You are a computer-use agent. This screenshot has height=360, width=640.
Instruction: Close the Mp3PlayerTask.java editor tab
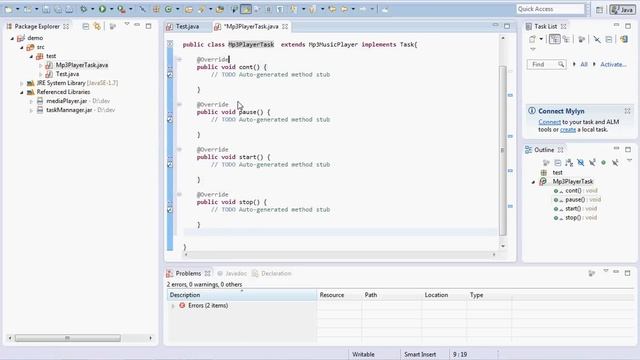point(285,27)
